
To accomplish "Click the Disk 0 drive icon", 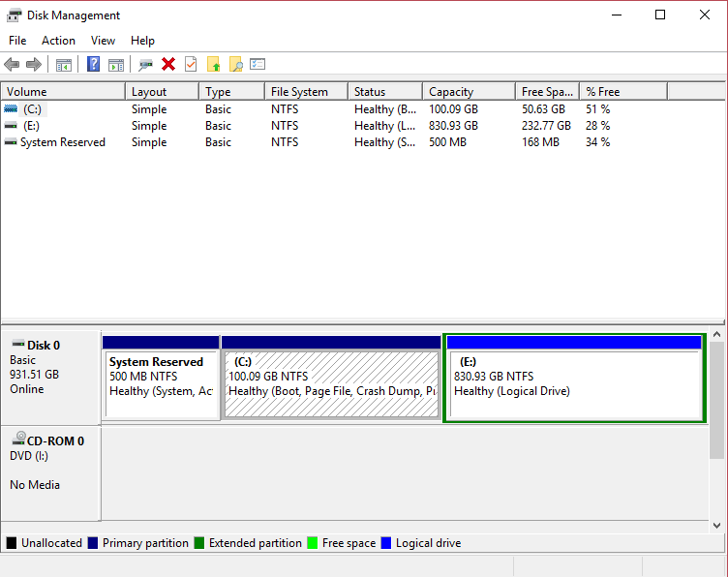I will [x=18, y=344].
